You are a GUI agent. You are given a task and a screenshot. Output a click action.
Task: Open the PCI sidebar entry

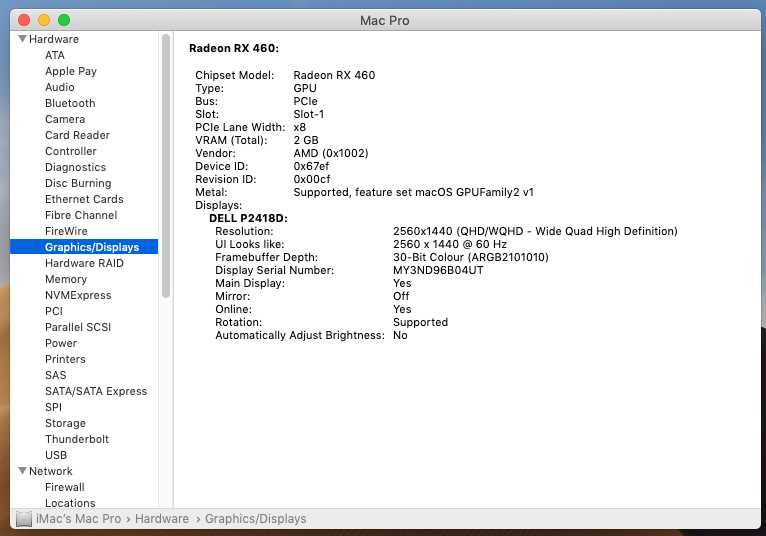coord(54,311)
